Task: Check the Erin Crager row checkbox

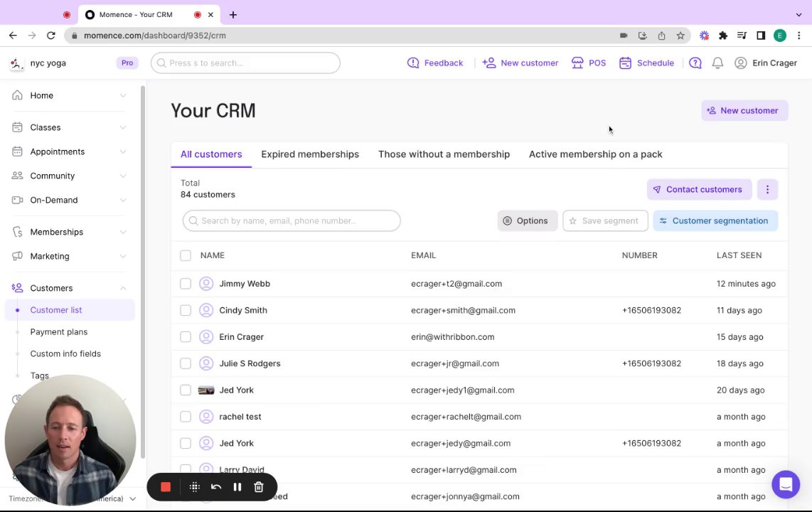Action: click(186, 336)
